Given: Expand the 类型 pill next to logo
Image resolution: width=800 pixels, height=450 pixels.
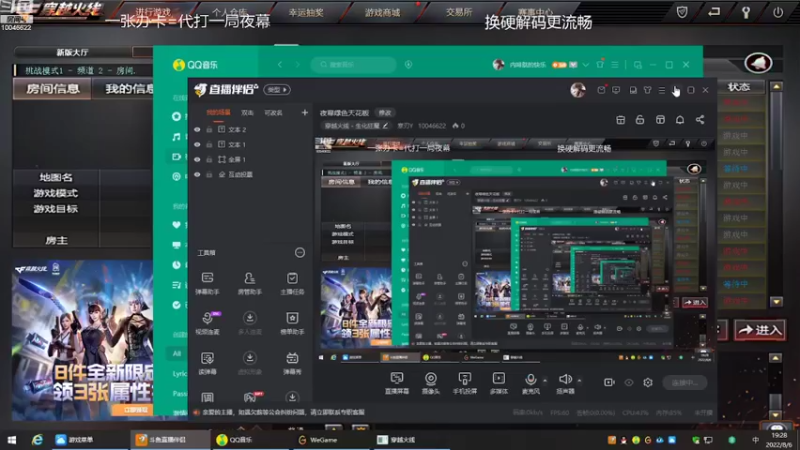Looking at the screenshot, I should click(x=277, y=90).
